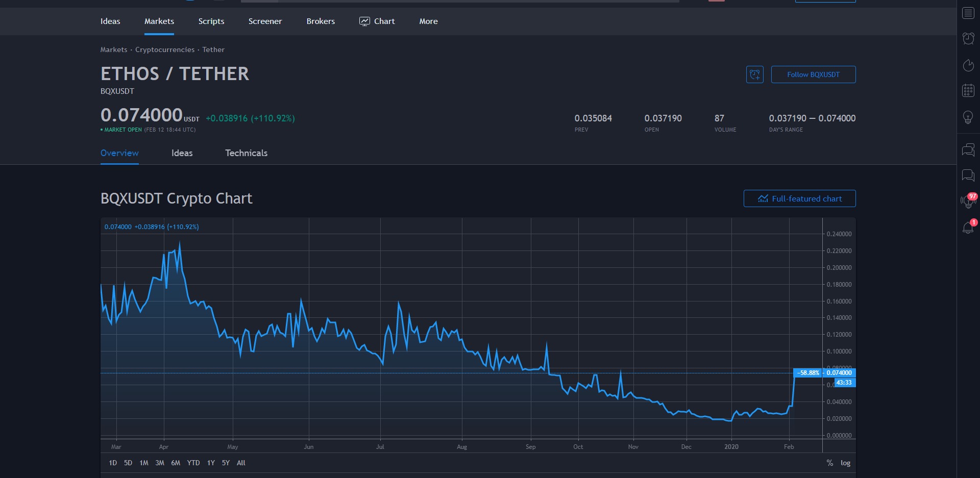
Task: Click the +0.038916 (+110.92%) change text near price
Action: pyautogui.click(x=250, y=118)
